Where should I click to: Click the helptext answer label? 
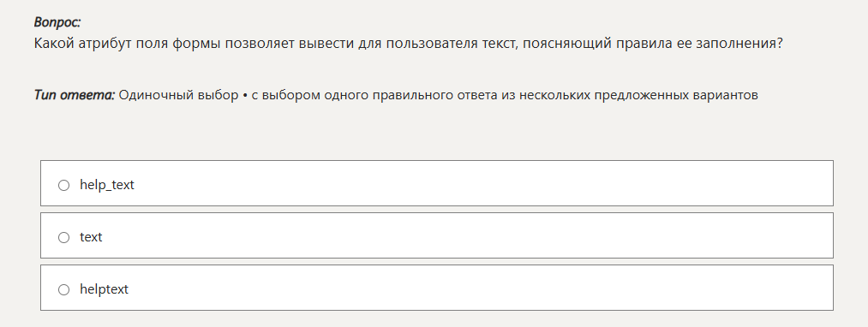pyautogui.click(x=104, y=289)
